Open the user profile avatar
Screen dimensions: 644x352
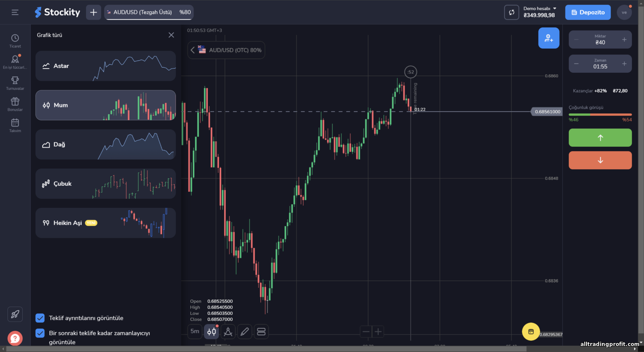tap(624, 12)
